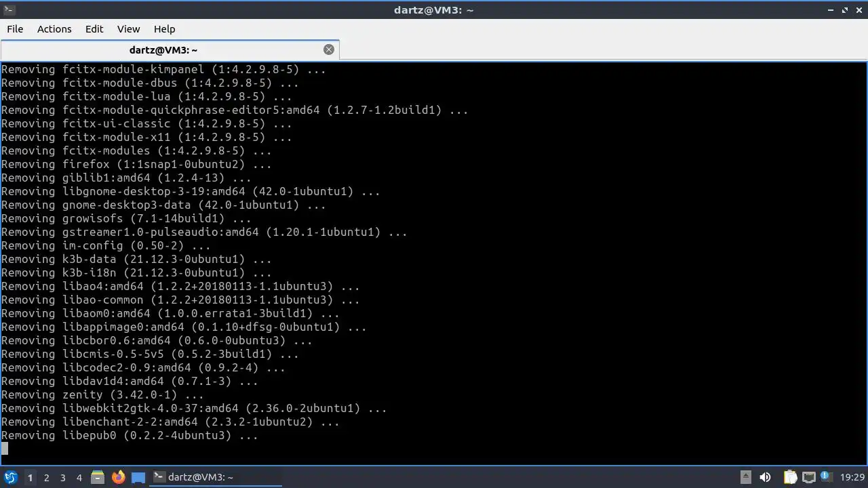Open the update notifier tray icon
868x488 pixels.
(x=826, y=477)
